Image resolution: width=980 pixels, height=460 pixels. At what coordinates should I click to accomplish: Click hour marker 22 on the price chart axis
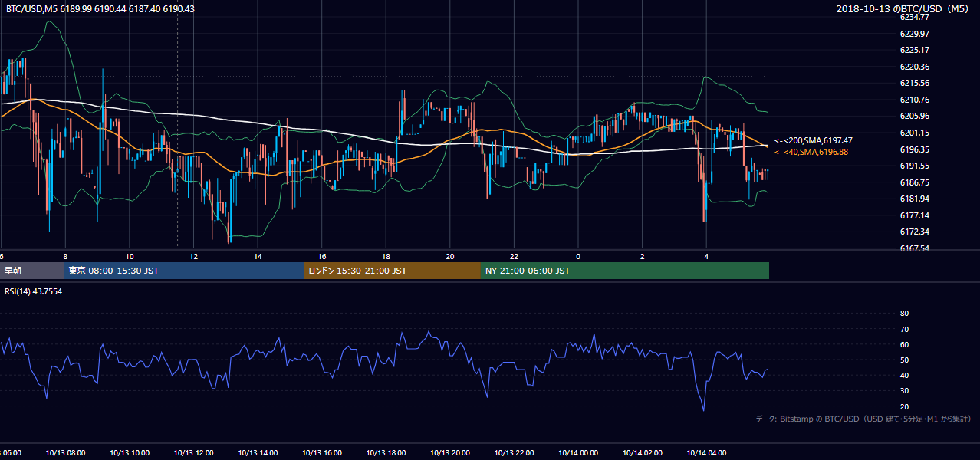coord(514,256)
